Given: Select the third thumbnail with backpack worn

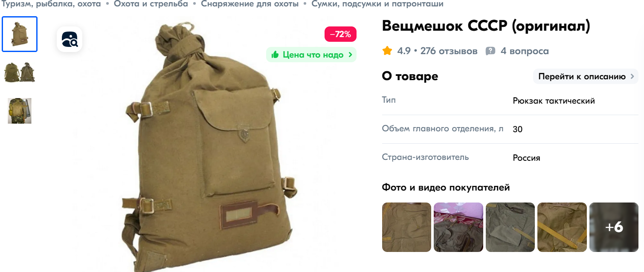Looking at the screenshot, I should tap(20, 111).
